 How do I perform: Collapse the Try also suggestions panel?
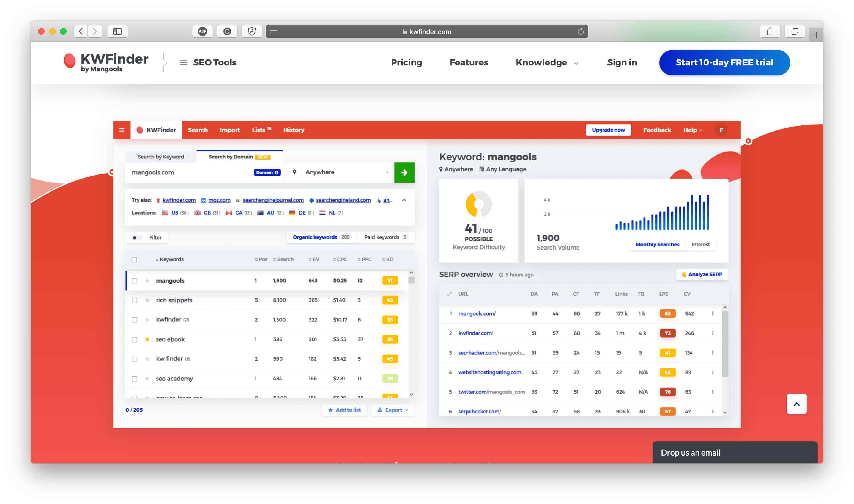[404, 200]
